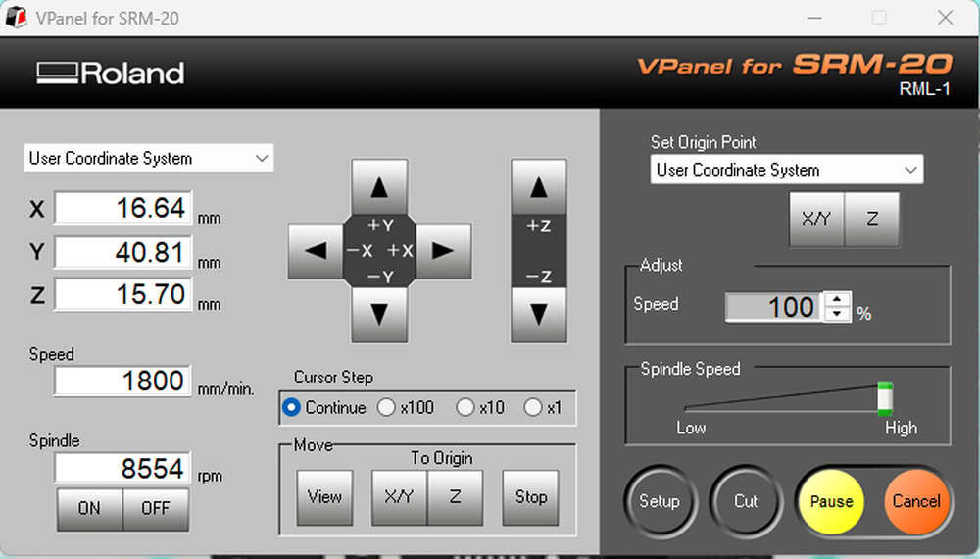Screen dimensions: 980x559
Task: Click the X coordinate value 16.64
Action: pyautogui.click(x=123, y=208)
